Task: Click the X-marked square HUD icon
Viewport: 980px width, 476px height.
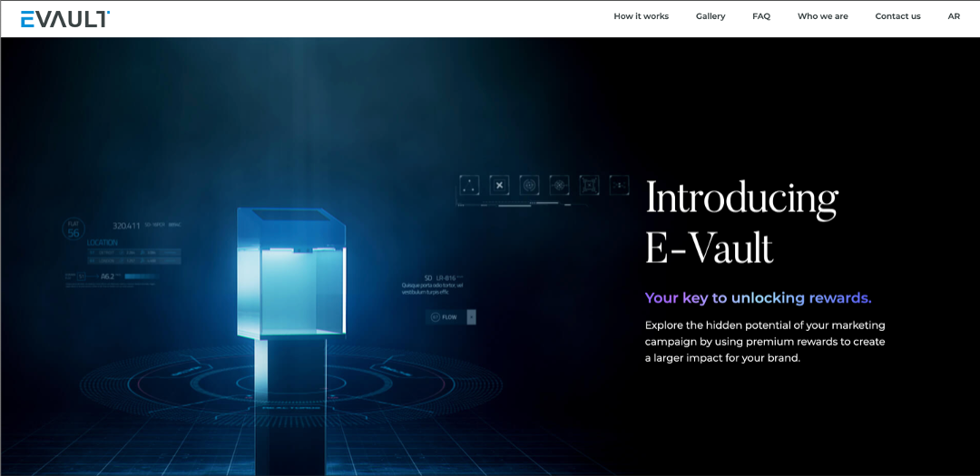Action: coord(499,185)
